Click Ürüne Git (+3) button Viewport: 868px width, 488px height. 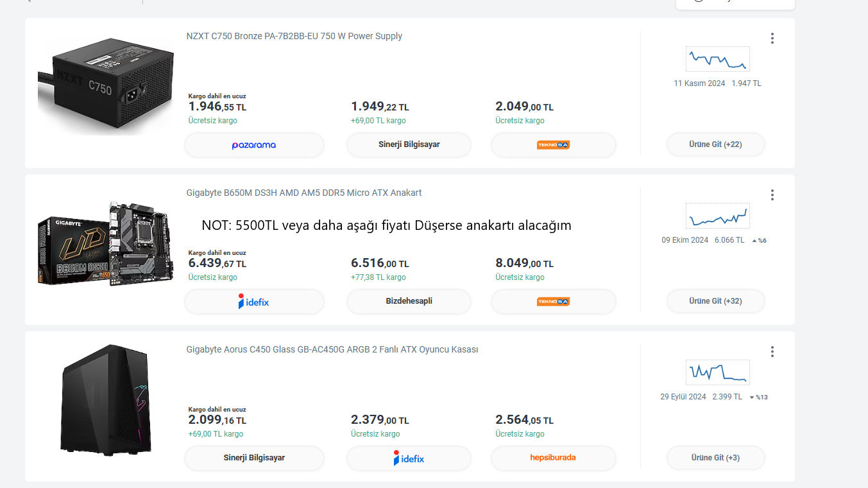point(715,458)
